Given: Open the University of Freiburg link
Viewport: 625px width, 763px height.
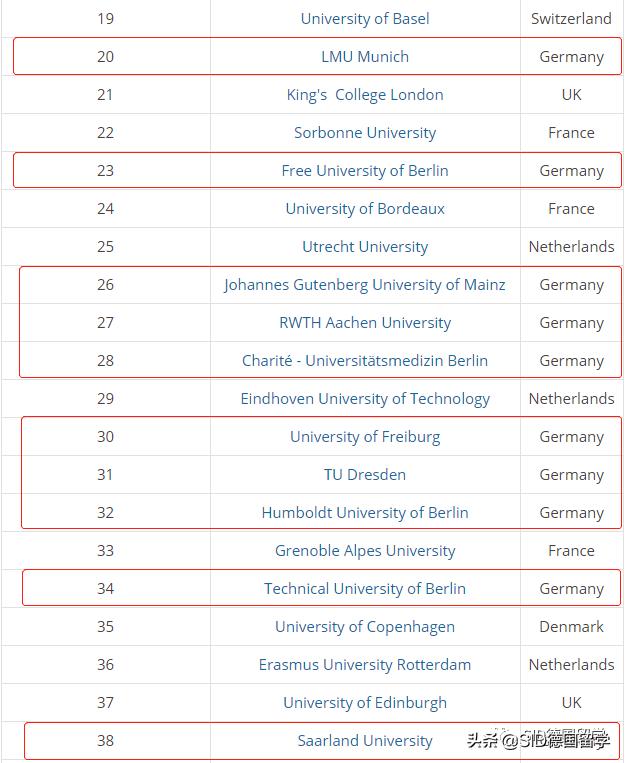Looking at the screenshot, I should 365,437.
